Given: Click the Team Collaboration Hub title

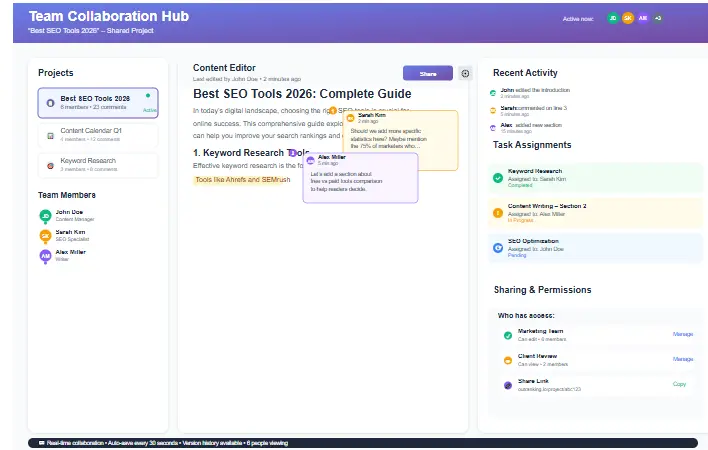Looking at the screenshot, I should 109,16.
